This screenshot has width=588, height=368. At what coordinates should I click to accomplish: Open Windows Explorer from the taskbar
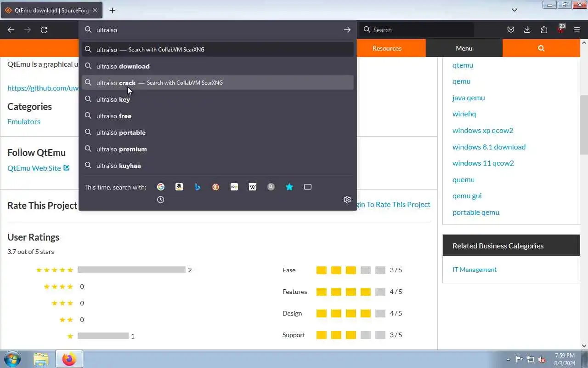[x=41, y=359]
